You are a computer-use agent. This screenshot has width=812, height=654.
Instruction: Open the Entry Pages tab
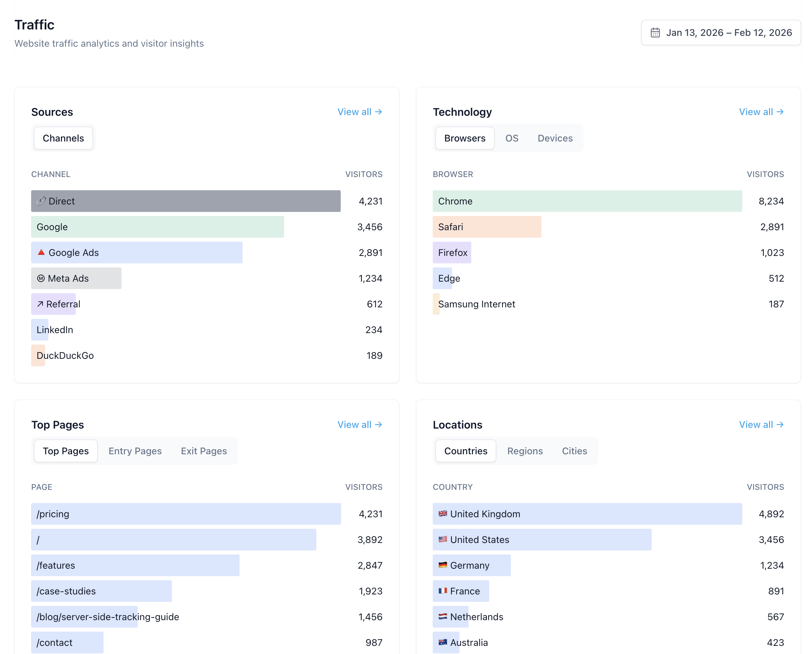135,451
